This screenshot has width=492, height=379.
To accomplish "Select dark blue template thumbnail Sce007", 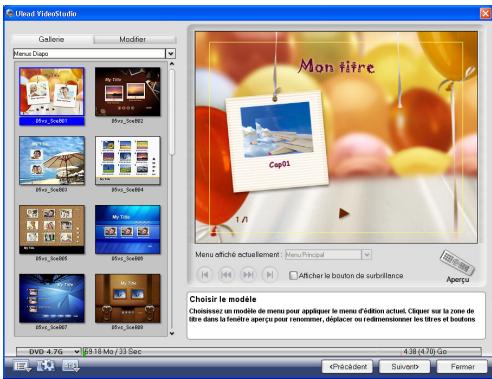I will [x=52, y=298].
